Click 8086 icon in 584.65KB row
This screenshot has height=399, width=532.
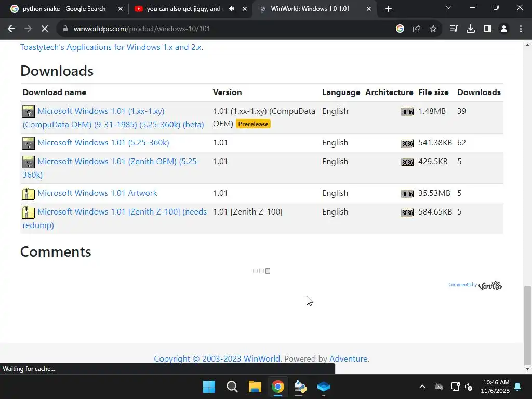407,212
